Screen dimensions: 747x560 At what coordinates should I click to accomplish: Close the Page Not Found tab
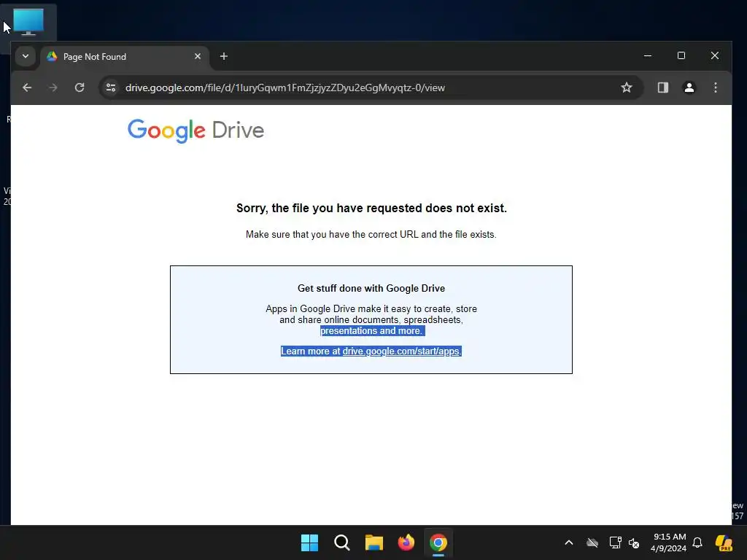[198, 56]
